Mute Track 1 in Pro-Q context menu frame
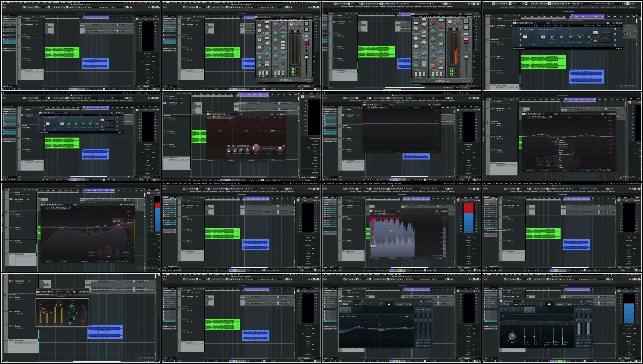The height and width of the screenshot is (364, 643). [x=492, y=124]
